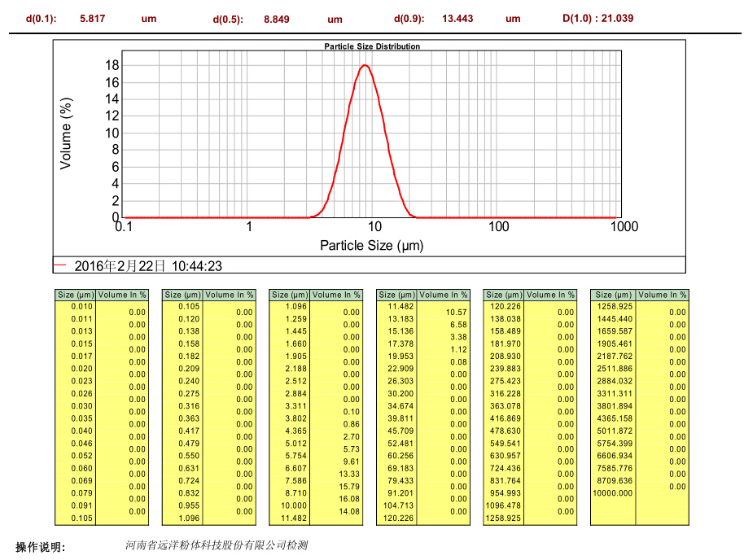Select the 2016年2月22日 10:44:23 timestamp

[x=148, y=265]
